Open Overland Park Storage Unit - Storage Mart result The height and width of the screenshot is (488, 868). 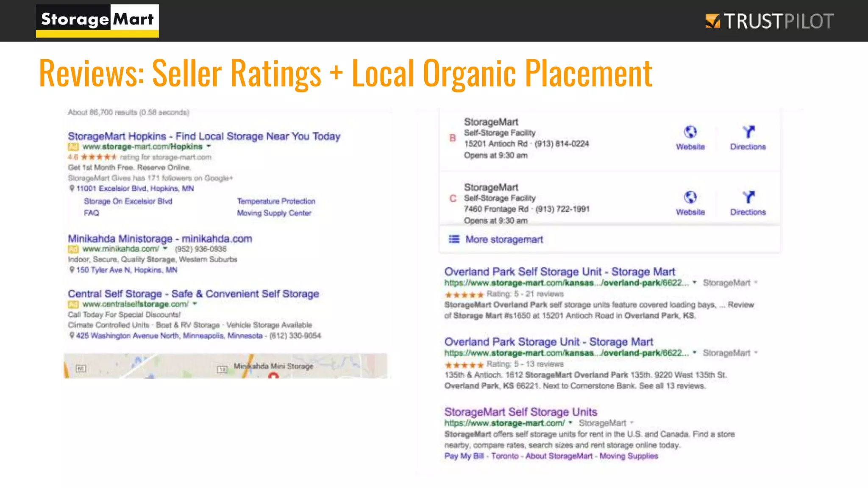[548, 342]
